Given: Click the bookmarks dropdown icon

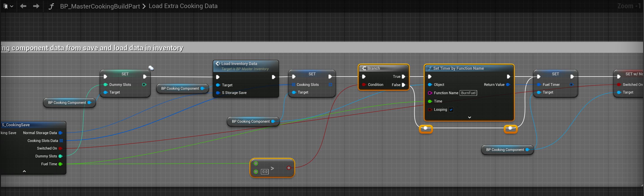Looking at the screenshot, I should [x=8, y=6].
